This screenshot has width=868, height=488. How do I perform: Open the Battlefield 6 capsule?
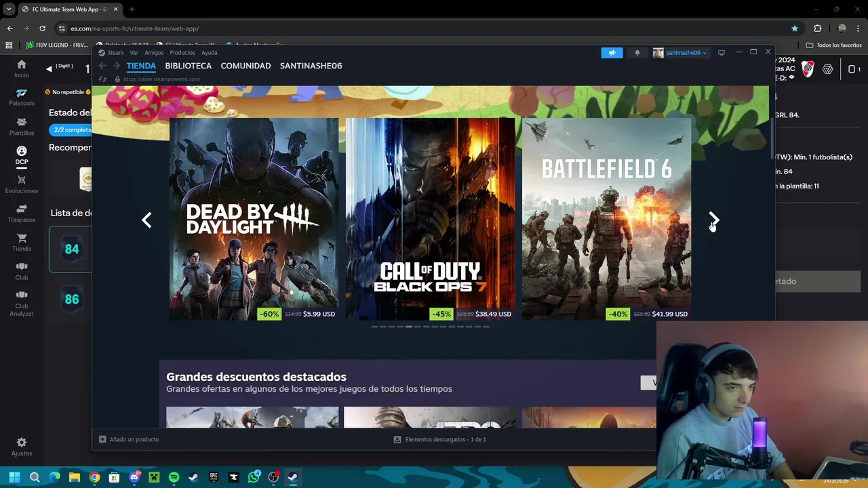pyautogui.click(x=606, y=219)
